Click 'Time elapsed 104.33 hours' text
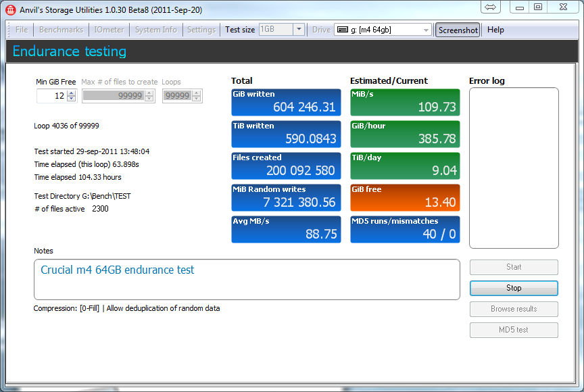This screenshot has width=584, height=392. (78, 177)
